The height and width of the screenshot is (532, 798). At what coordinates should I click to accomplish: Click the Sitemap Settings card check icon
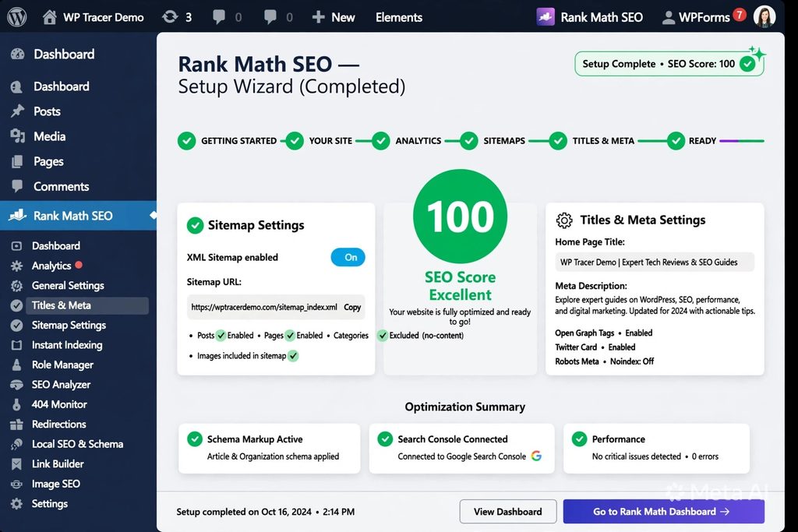[x=195, y=225]
